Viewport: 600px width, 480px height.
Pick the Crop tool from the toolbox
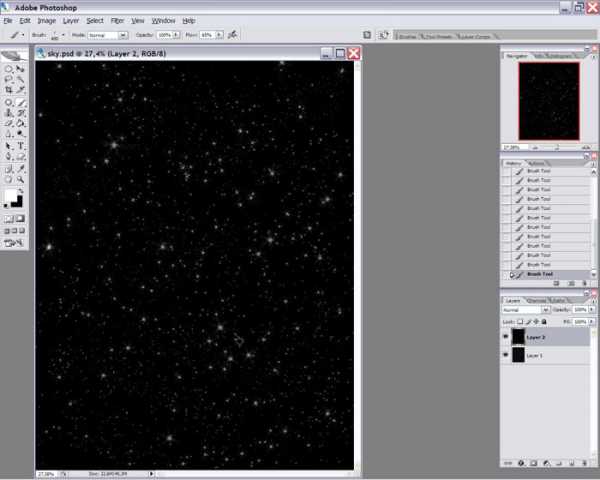pyautogui.click(x=9, y=91)
